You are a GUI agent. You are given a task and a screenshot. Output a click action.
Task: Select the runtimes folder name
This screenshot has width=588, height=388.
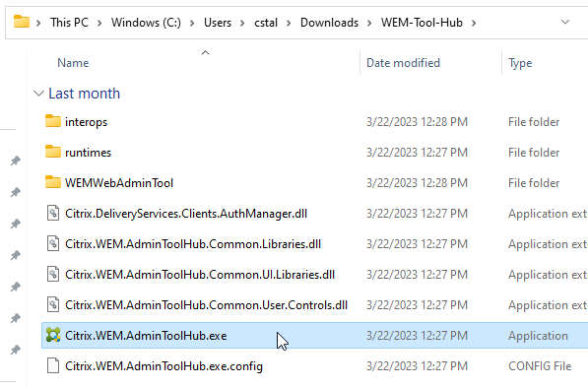[88, 153]
